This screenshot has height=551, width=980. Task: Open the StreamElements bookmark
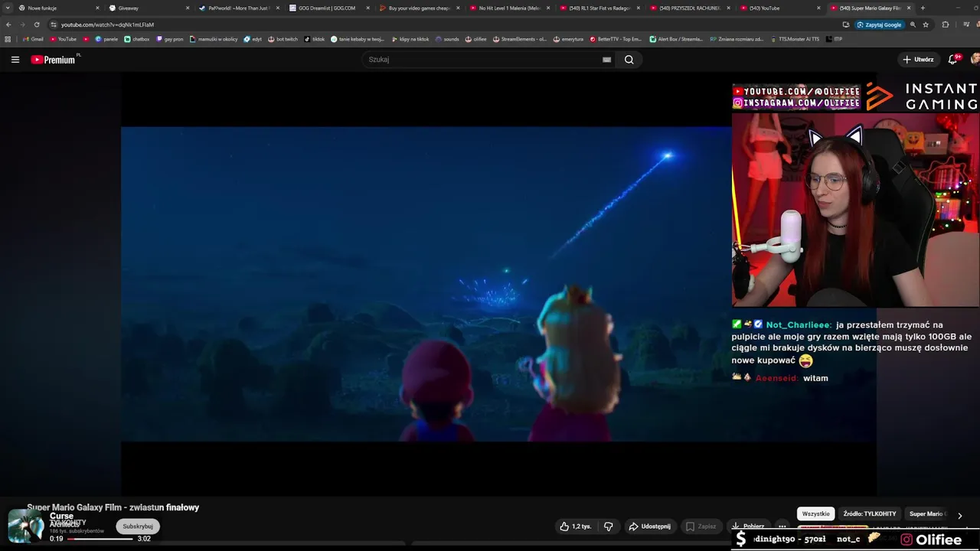519,39
